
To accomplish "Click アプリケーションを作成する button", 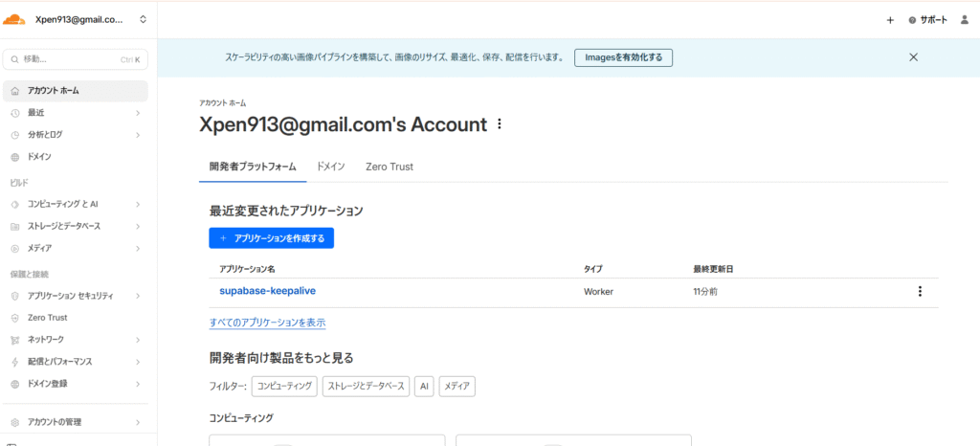I will (271, 238).
